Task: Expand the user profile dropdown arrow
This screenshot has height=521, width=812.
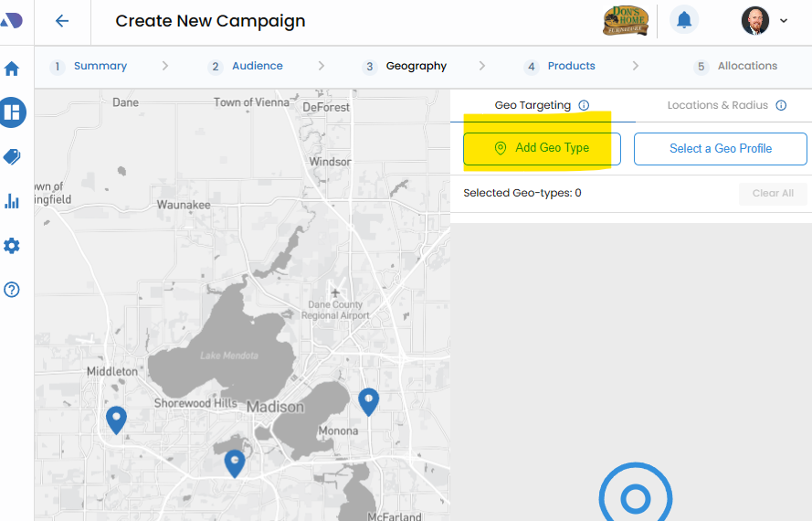Action: coord(784,21)
